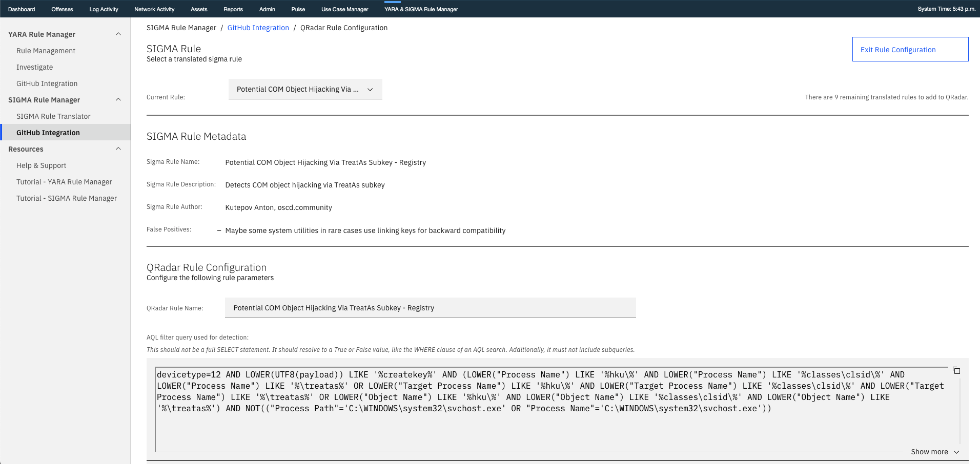Image resolution: width=980 pixels, height=464 pixels.
Task: Open Rule Management under YARA Rule Manager
Action: [46, 50]
